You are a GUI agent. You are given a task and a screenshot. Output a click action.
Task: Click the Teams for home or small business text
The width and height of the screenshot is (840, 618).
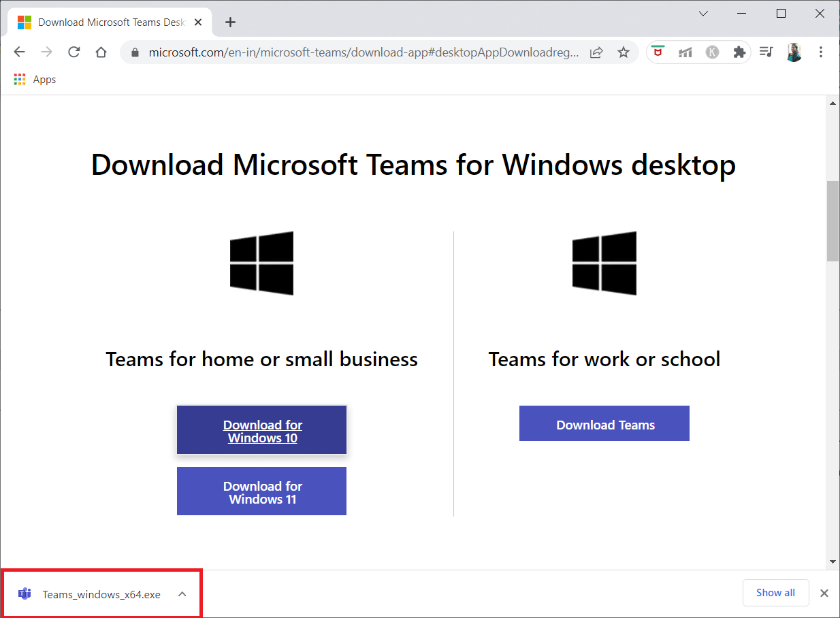pyautogui.click(x=262, y=359)
